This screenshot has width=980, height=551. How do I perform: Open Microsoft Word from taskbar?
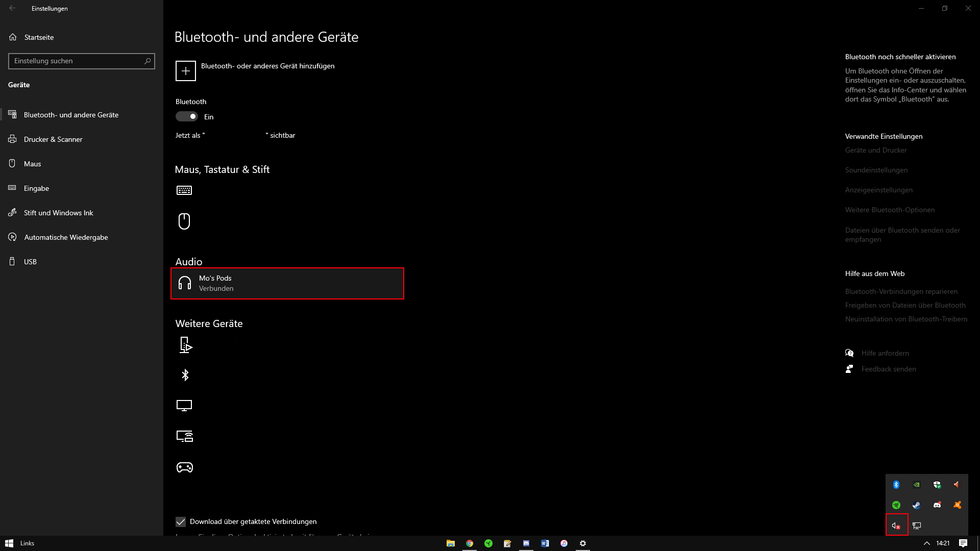click(545, 543)
